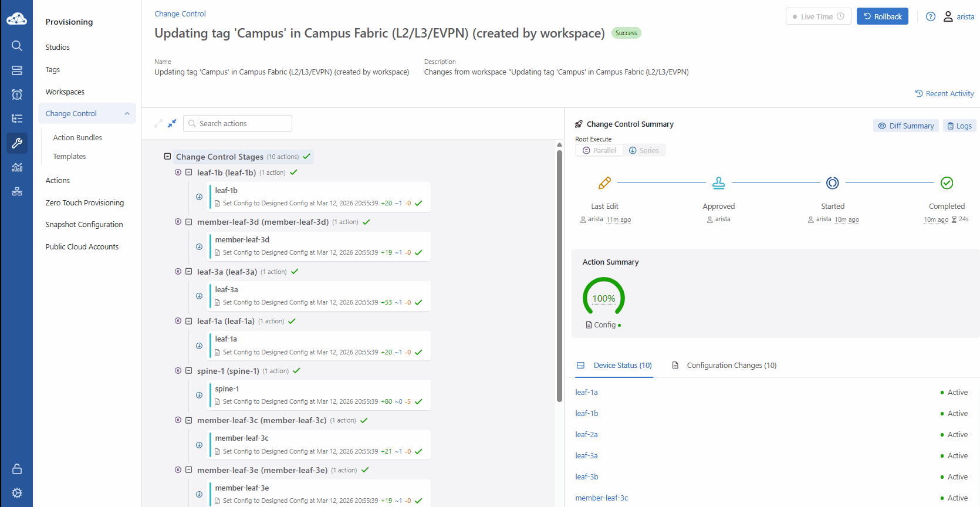Select the Provisioning wrench icon
The height and width of the screenshot is (507, 980).
tap(17, 143)
